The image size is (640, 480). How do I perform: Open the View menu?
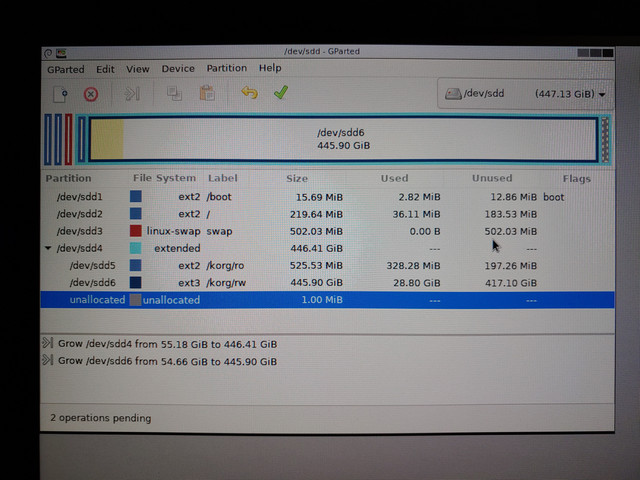click(x=138, y=69)
